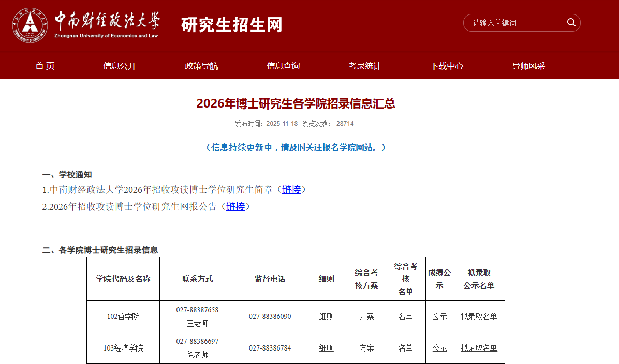Click the search magnifier icon
Viewport: 619px width, 364px height.
(x=571, y=22)
